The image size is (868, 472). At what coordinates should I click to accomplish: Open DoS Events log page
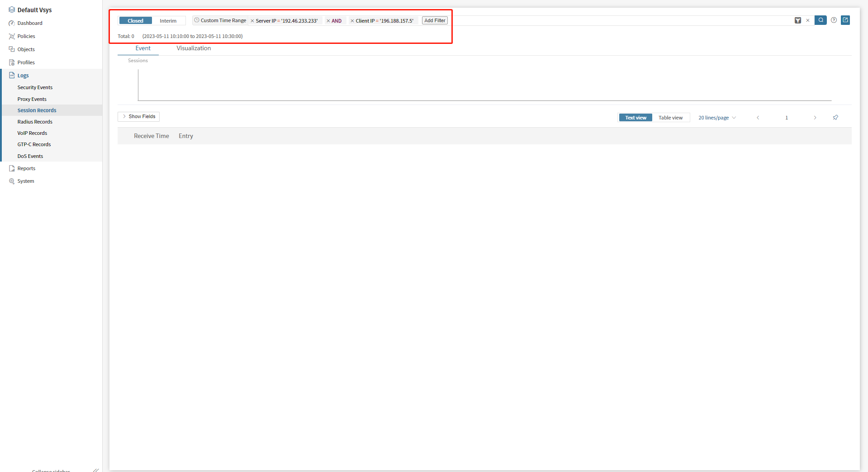coord(30,156)
